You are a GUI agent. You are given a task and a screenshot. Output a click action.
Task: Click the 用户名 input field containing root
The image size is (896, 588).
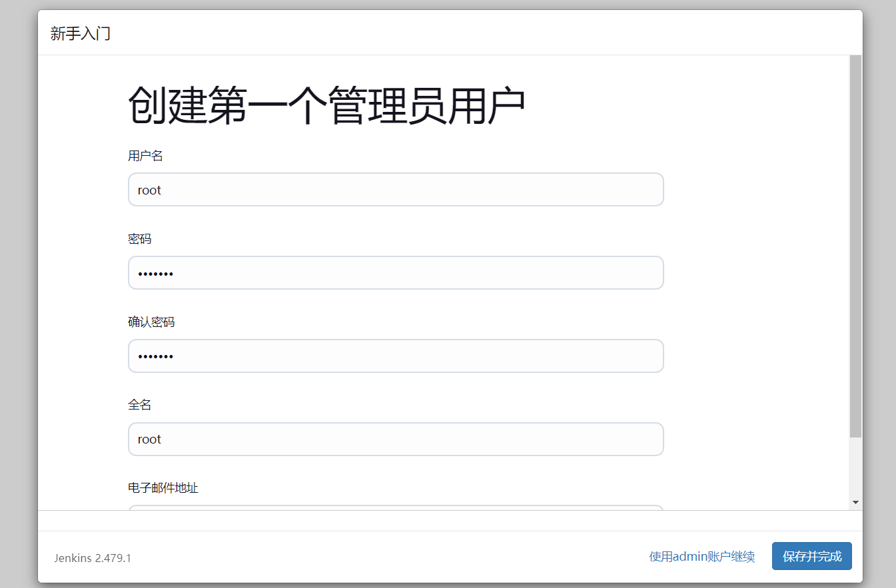[x=396, y=190]
